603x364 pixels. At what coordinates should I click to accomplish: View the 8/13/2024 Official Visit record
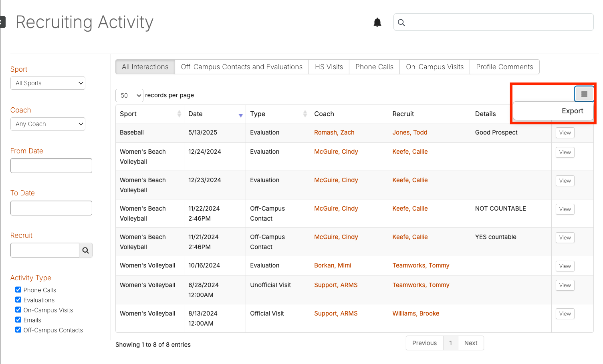point(565,314)
